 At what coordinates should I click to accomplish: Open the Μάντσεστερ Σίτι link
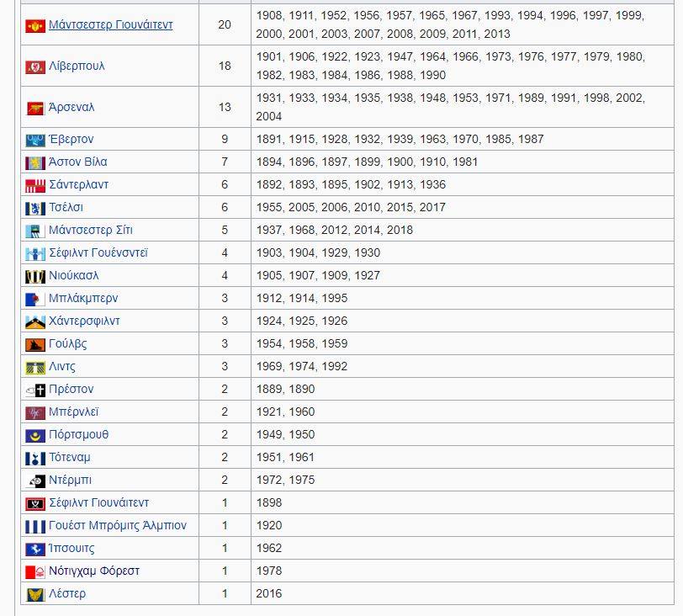[x=91, y=230]
